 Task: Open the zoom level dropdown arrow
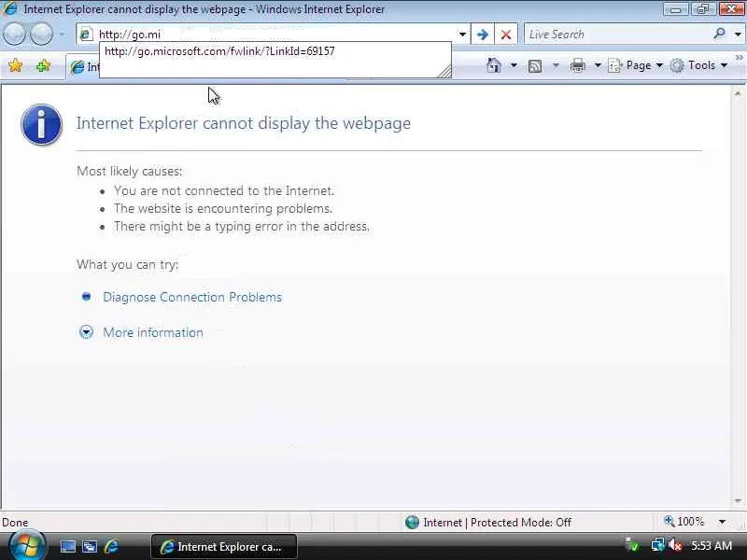click(722, 522)
